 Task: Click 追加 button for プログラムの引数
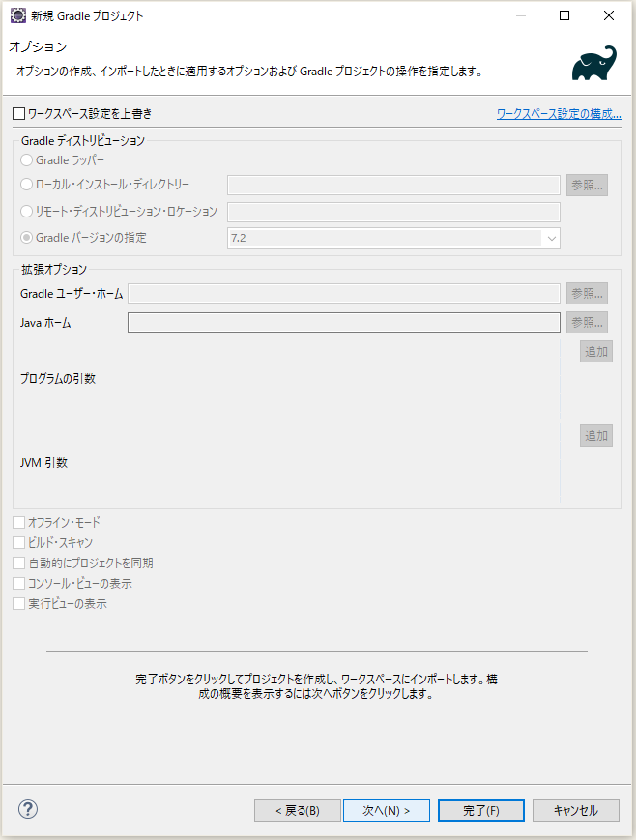[596, 352]
